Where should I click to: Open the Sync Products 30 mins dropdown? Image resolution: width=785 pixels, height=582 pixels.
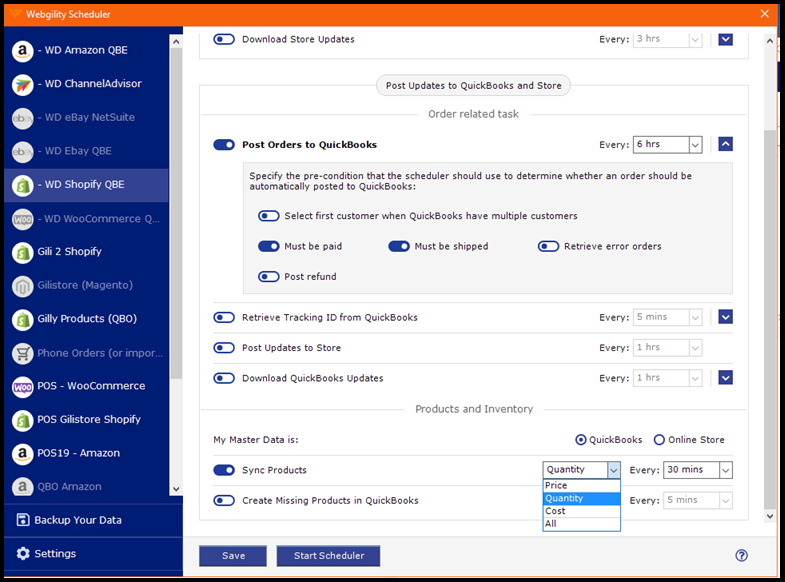[x=725, y=470]
